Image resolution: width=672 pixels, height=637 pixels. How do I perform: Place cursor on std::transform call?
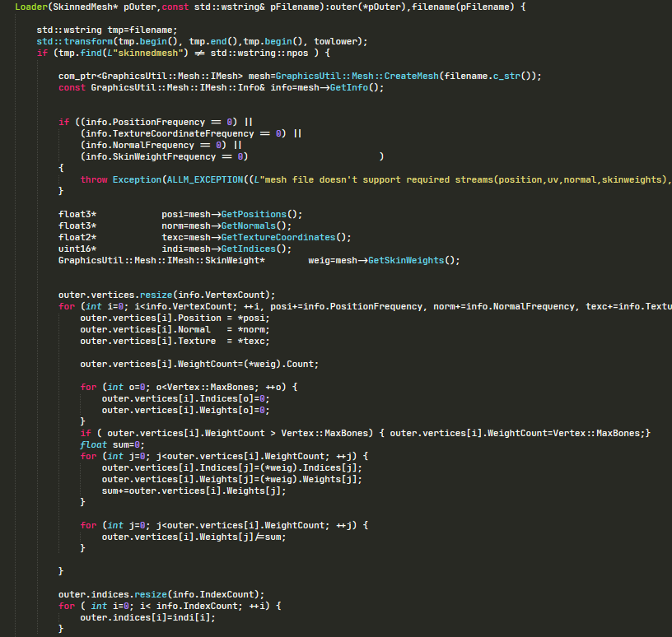click(75, 41)
